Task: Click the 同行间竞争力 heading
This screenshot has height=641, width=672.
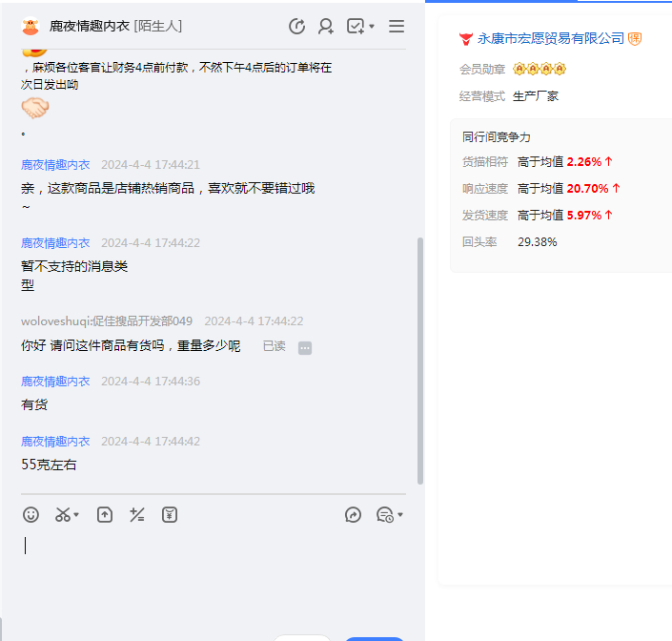Action: click(x=497, y=136)
